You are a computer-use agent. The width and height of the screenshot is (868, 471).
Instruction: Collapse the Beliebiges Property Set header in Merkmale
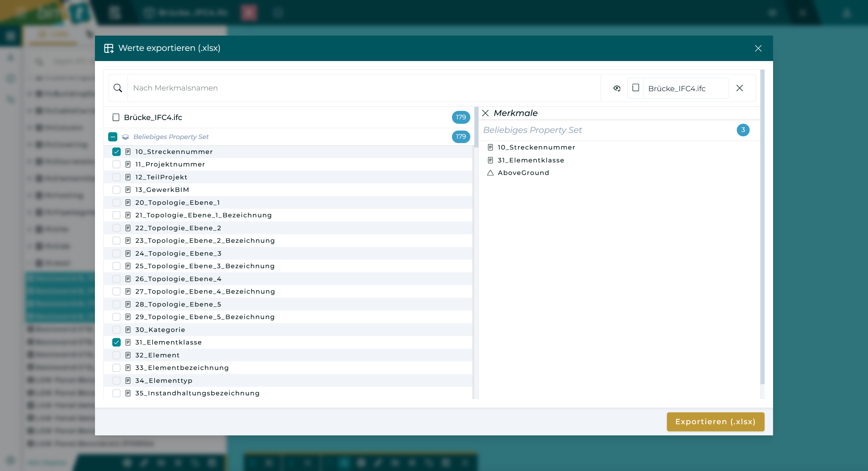[x=532, y=130]
